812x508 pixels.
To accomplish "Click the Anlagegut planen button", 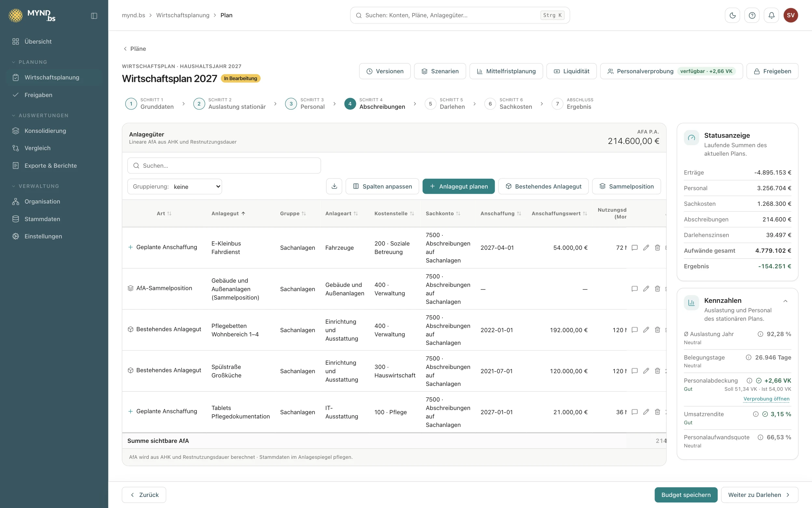I will (x=458, y=187).
